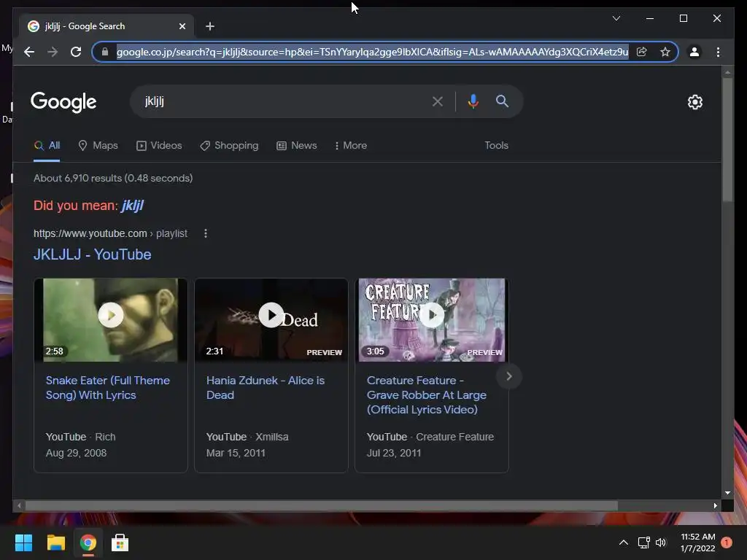Viewport: 747px width, 560px height.
Task: Start voice search with microphone
Action: [473, 101]
